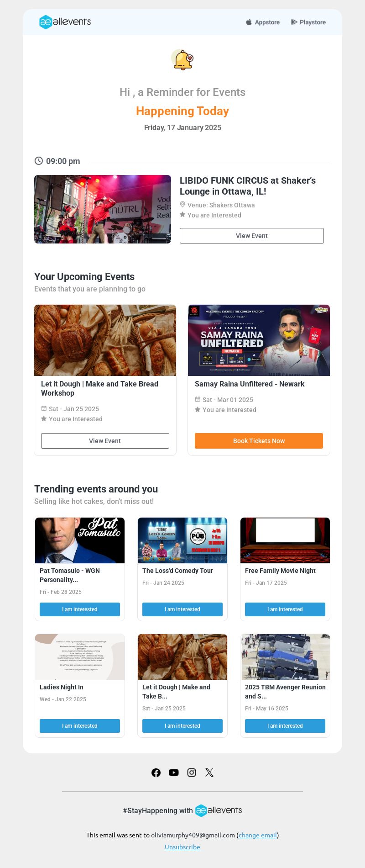Click the Unsubscribe link
Screen dimensions: 365x868
tap(182, 847)
